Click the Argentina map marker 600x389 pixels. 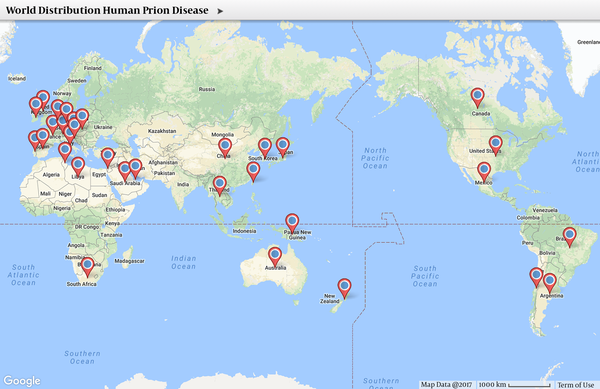pos(550,283)
